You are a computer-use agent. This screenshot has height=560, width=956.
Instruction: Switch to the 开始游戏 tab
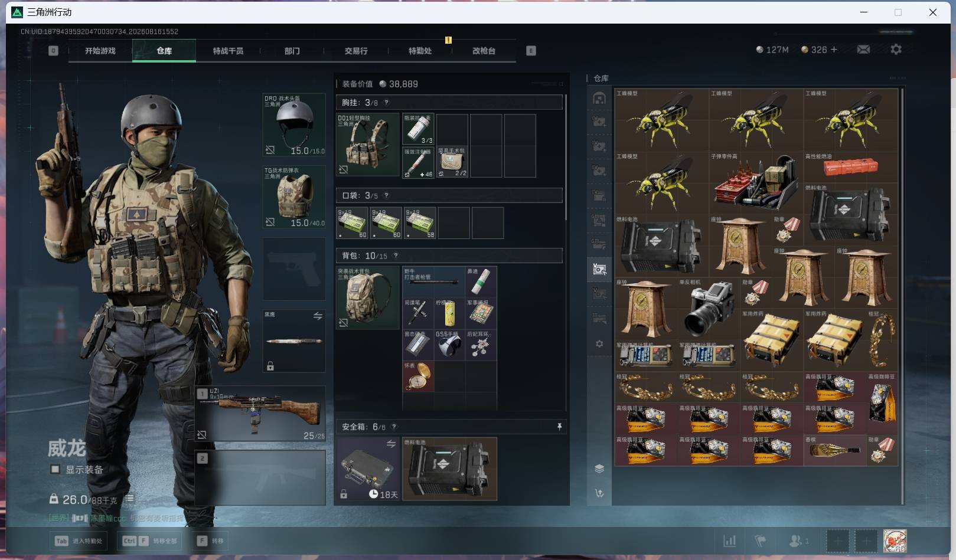[x=100, y=51]
